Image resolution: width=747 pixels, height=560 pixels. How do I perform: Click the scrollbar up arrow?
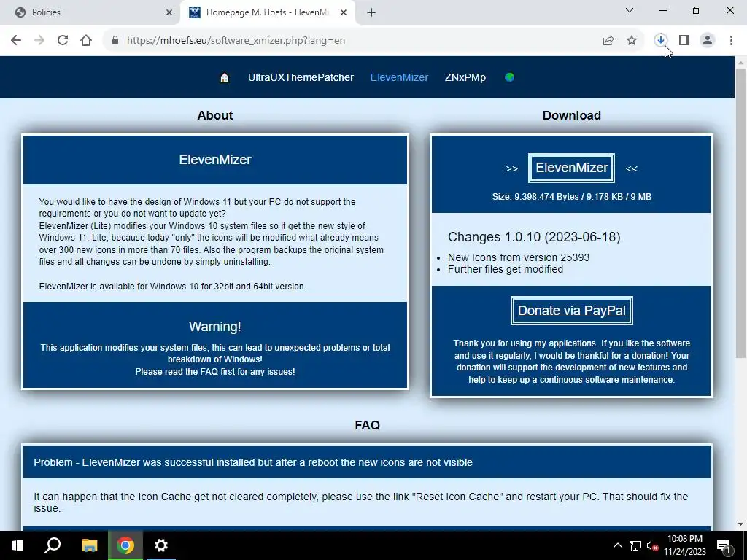click(740, 62)
